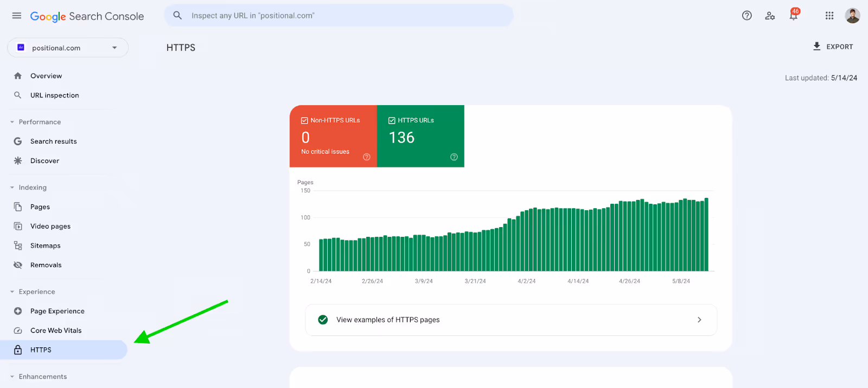868x388 pixels.
Task: Click the Page Experience plus-circle icon
Action: (18, 311)
